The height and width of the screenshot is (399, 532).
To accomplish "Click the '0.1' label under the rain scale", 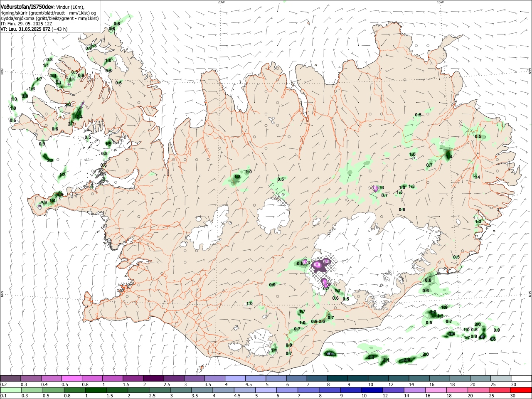I will pos(3,396).
